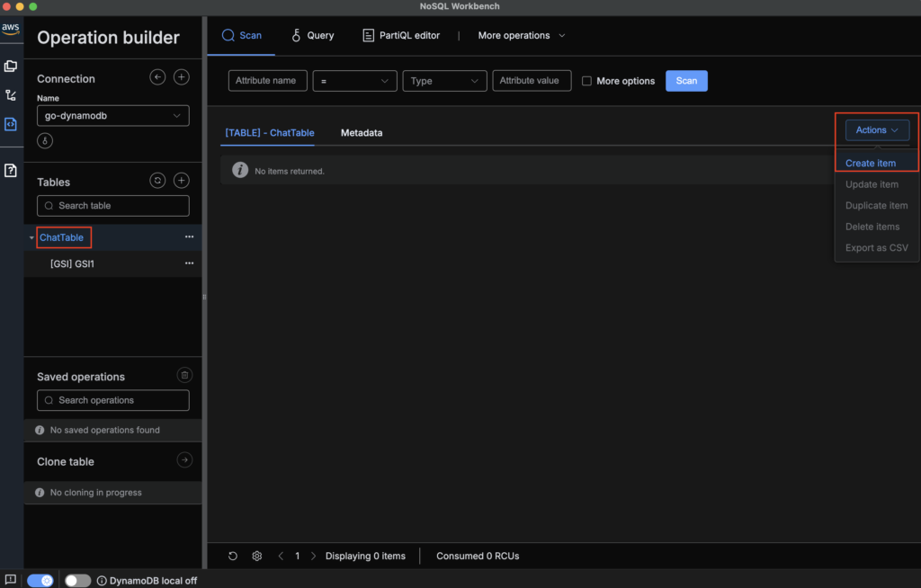Open the help documentation sidebar icon
Viewport: 921px width, 588px height.
point(11,171)
